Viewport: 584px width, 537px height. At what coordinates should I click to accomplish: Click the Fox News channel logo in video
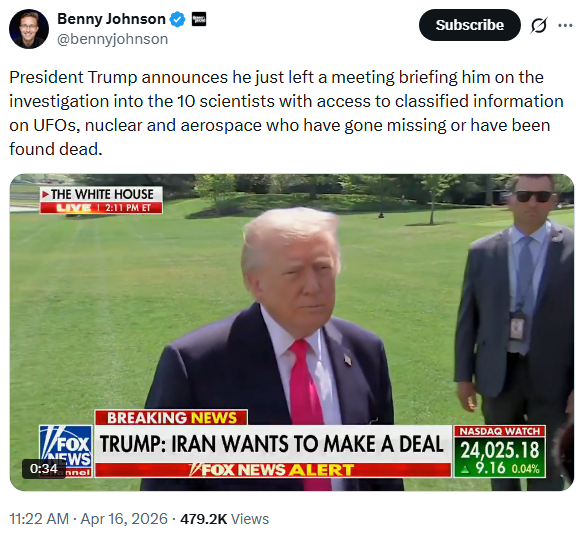point(66,451)
